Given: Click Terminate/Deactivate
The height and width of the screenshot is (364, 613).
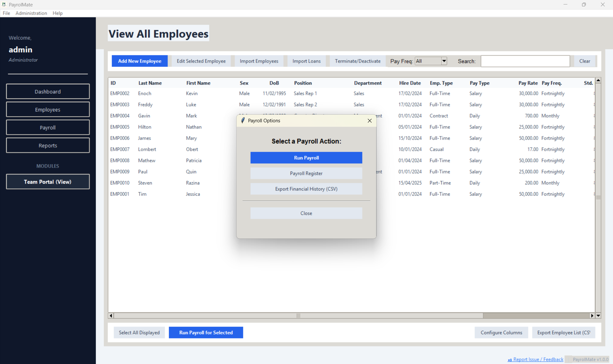Looking at the screenshot, I should (x=357, y=61).
